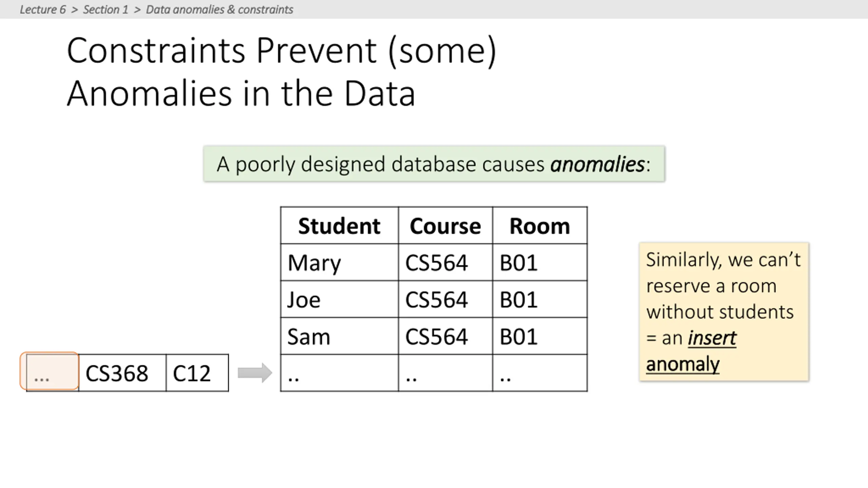Select the Sam table cell

339,337
